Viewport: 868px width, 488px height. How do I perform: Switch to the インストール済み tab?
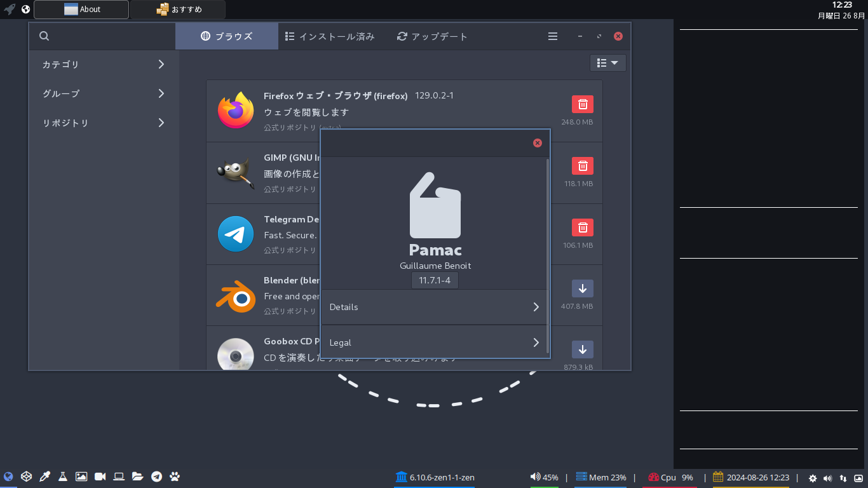pos(330,36)
